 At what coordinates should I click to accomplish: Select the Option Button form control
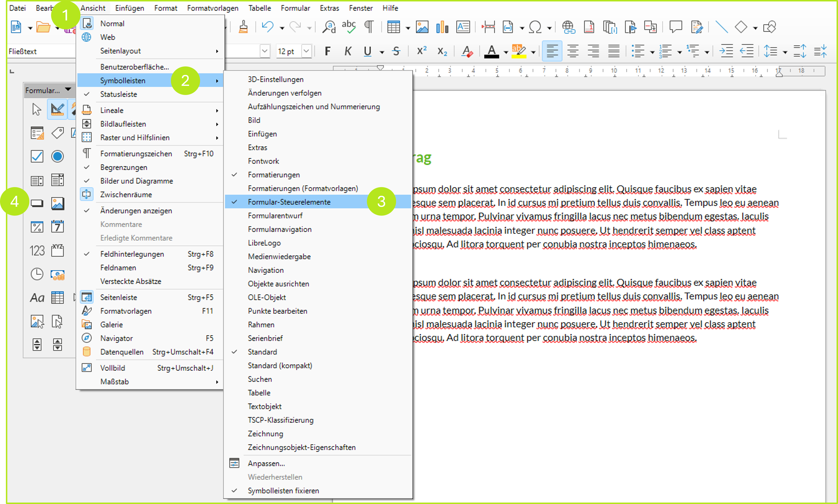tap(57, 156)
